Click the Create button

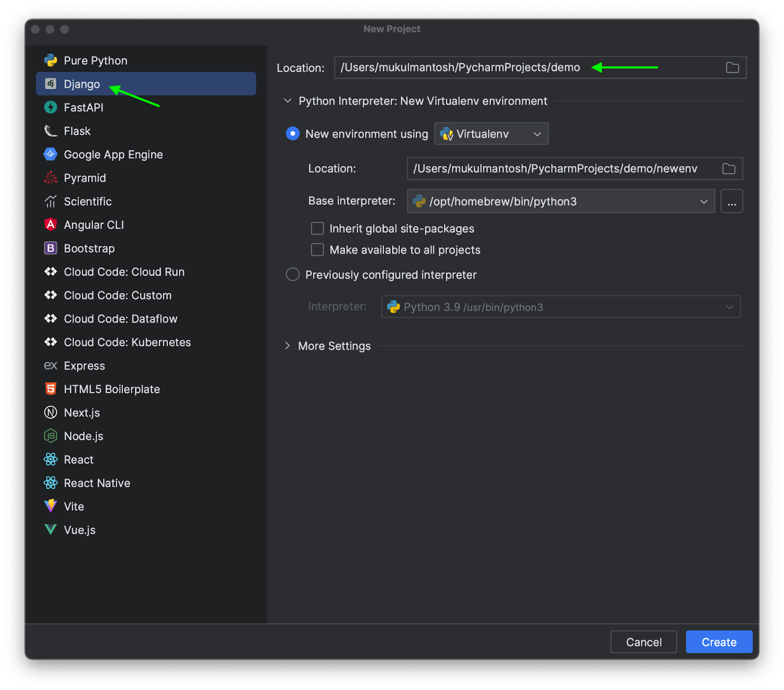coord(719,642)
